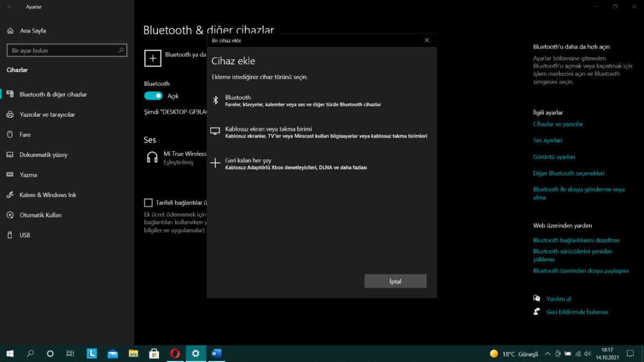Check the Tarifeli bağlantılar checkbox
The height and width of the screenshot is (362, 644).
(x=148, y=202)
